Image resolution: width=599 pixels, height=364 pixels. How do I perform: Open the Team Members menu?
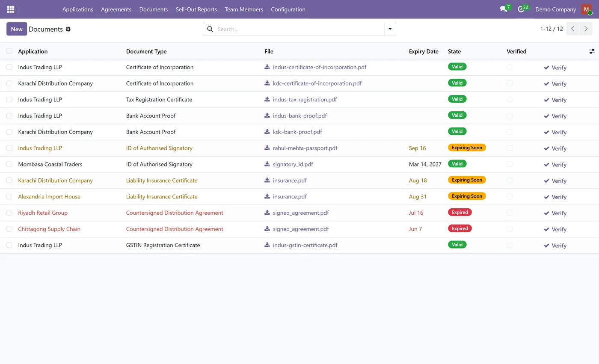tap(244, 9)
